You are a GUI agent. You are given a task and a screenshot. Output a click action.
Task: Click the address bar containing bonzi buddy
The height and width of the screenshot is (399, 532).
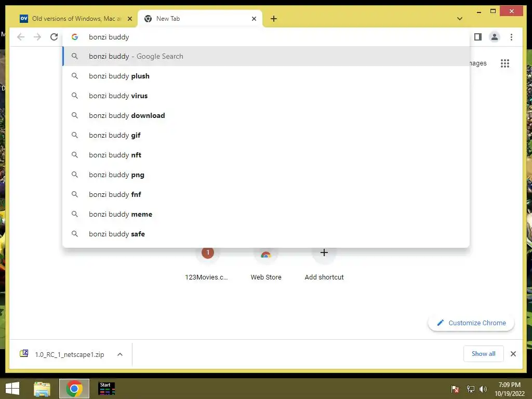(x=266, y=37)
